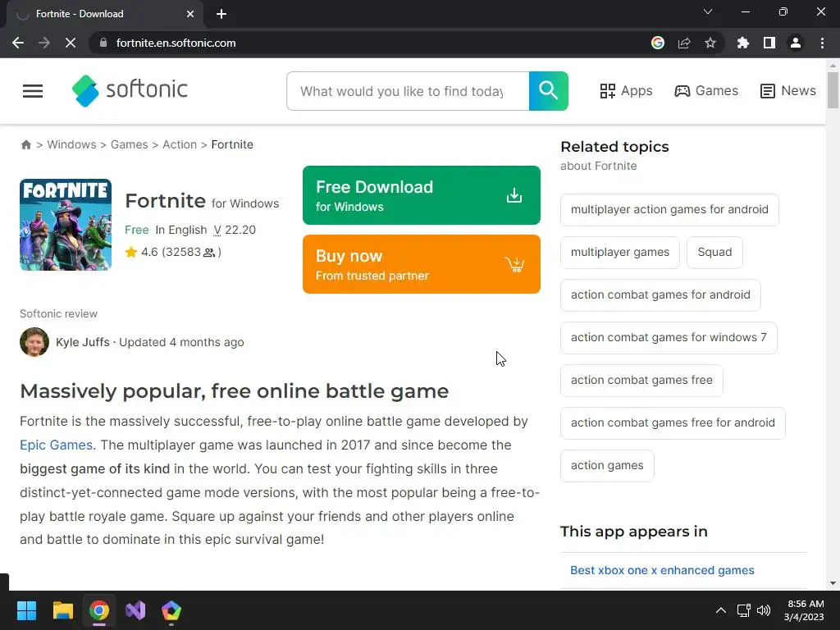Click the share page icon
This screenshot has width=840, height=630.
684,43
